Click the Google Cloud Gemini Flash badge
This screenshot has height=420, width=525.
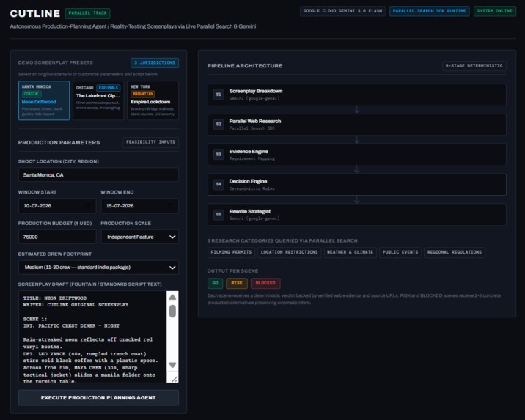tap(342, 11)
